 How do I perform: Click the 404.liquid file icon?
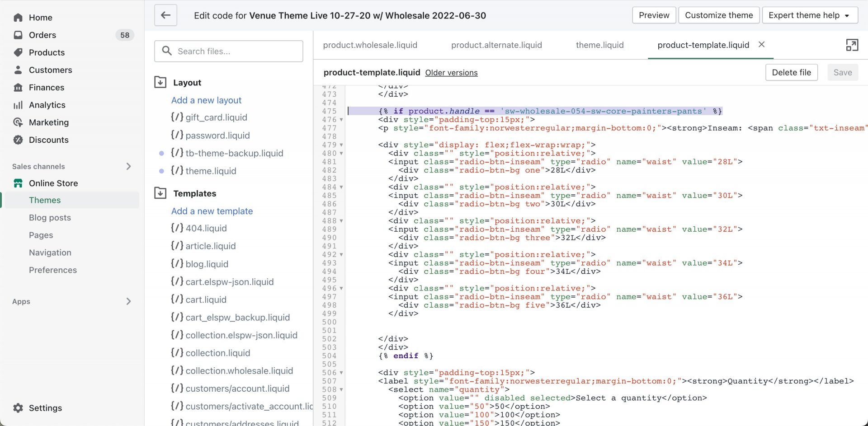coord(177,228)
